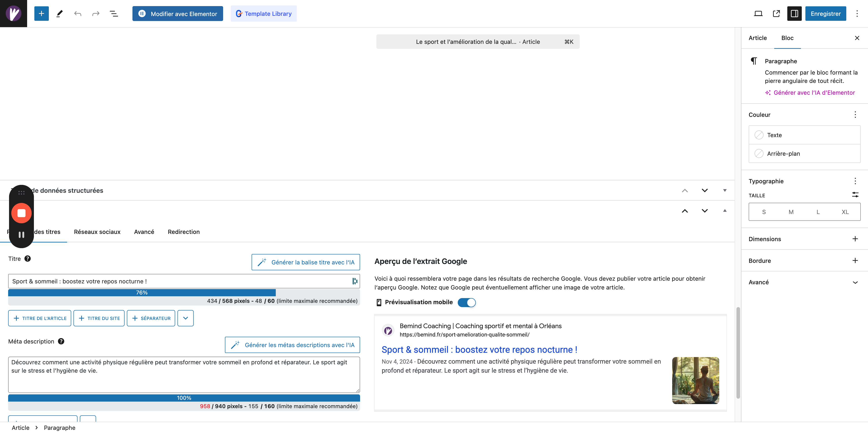
Task: Click the undo arrow icon
Action: pos(78,14)
